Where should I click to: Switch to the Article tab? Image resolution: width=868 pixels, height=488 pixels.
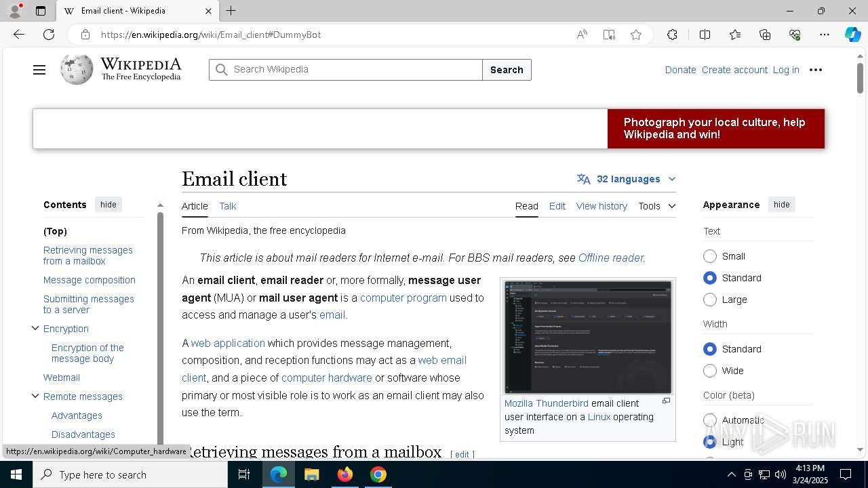[x=195, y=206]
